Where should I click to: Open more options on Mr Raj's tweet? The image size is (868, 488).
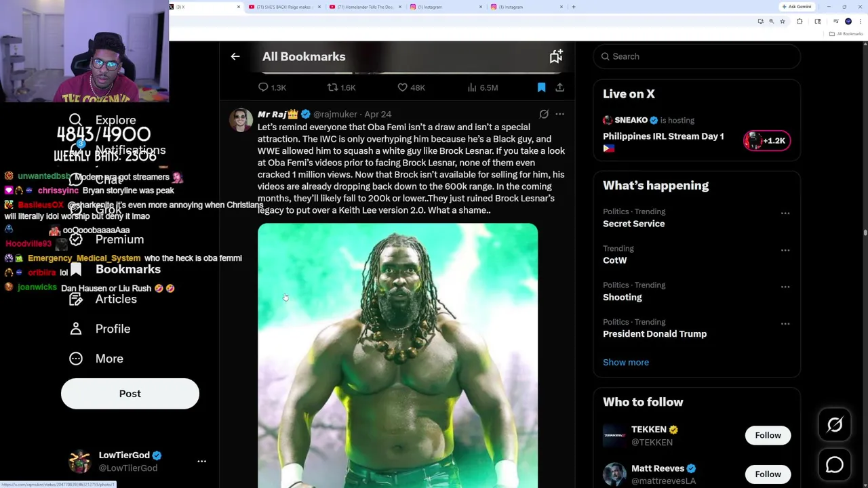559,115
